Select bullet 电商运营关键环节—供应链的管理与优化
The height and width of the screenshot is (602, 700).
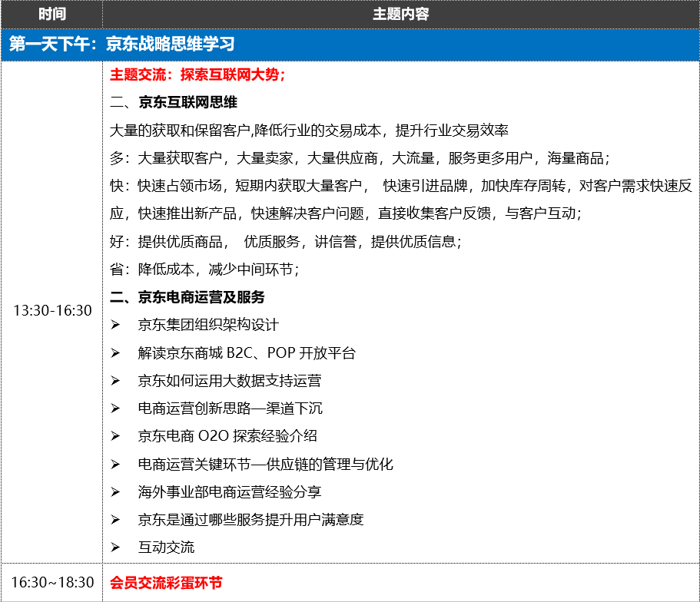[x=266, y=464]
